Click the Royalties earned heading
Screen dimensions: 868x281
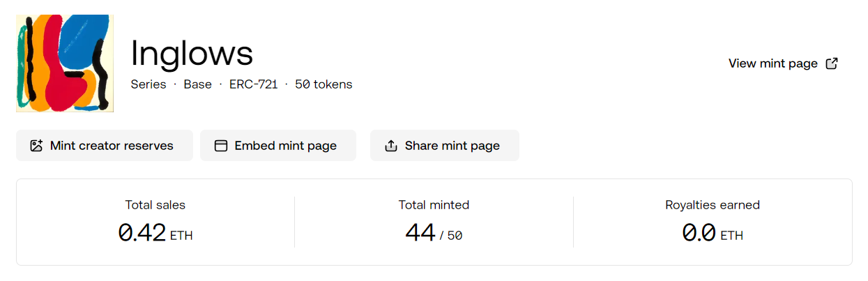tap(713, 205)
